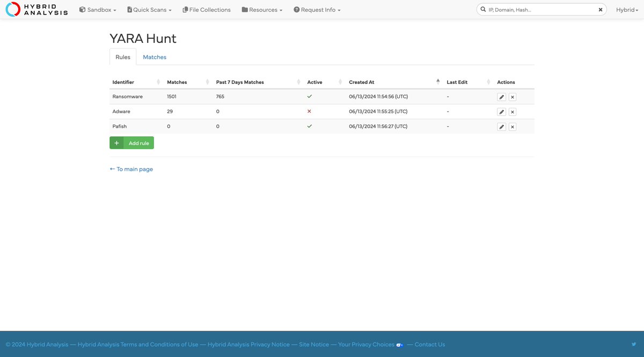Open Hybrid Analysis Privacy Notice link

(248, 345)
